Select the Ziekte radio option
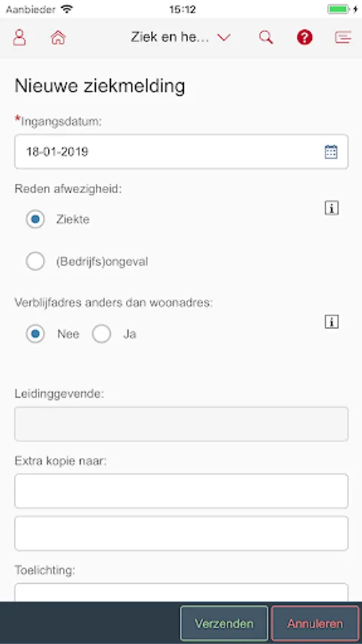The image size is (362, 644). pos(35,220)
